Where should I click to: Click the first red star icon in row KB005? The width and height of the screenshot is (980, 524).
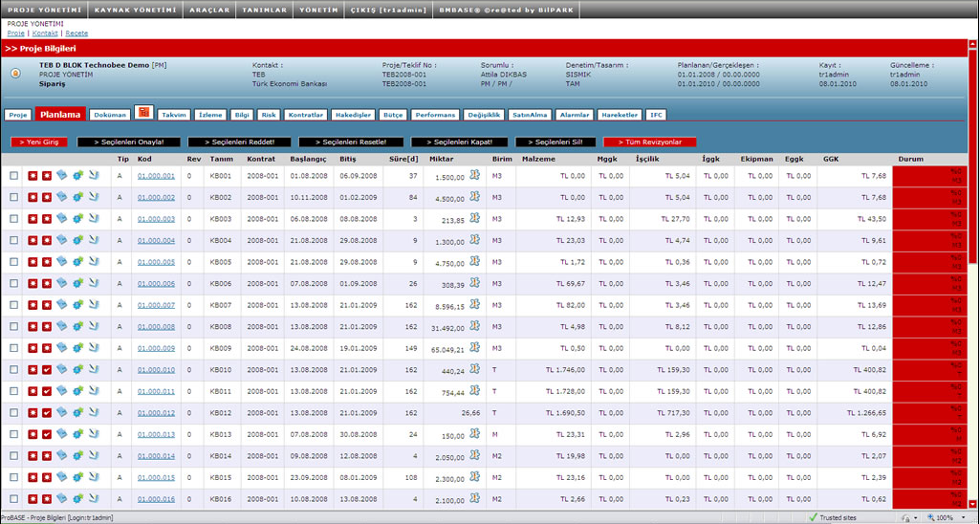click(33, 262)
